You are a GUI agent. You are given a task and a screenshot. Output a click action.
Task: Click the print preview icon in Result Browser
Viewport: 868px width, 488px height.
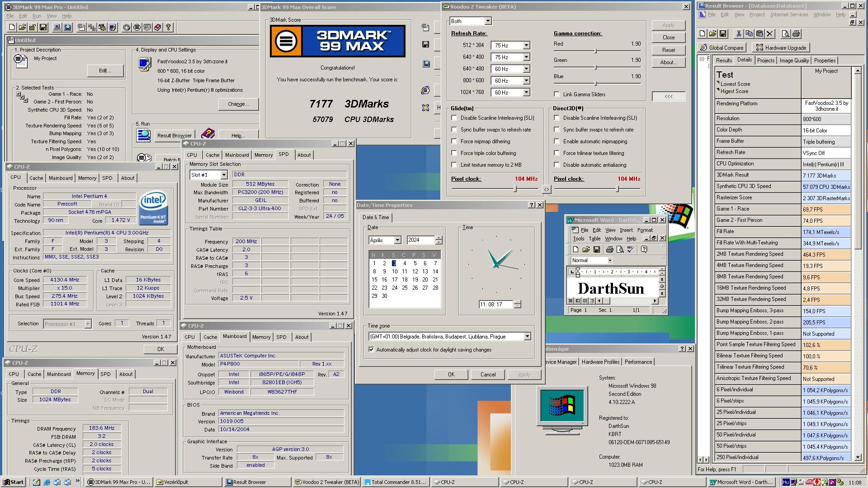tap(786, 33)
